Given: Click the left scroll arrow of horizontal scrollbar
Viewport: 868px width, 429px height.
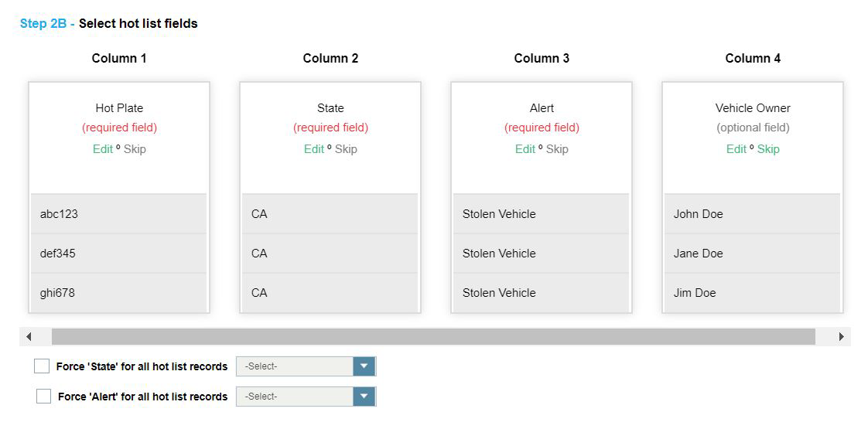Looking at the screenshot, I should tap(29, 337).
